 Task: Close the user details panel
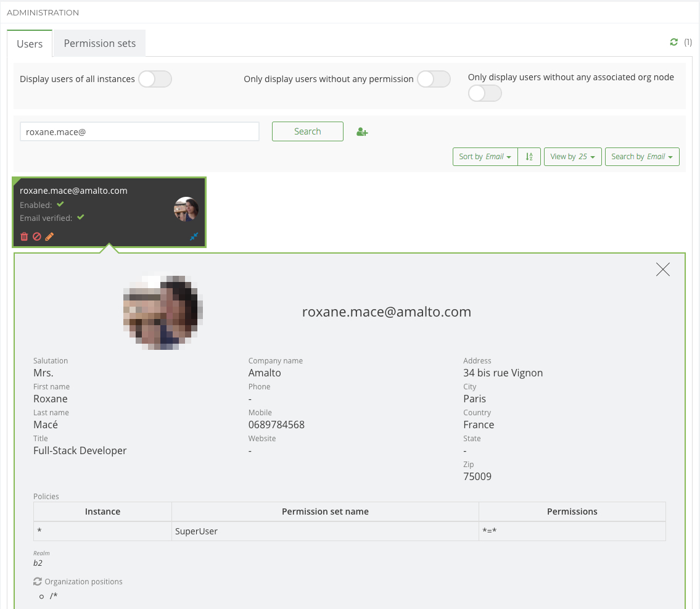663,269
